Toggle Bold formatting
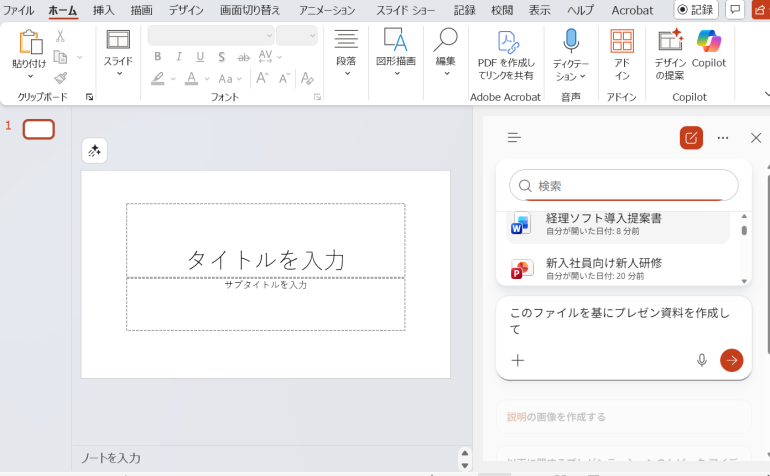Viewport: 770px width, 476px height. (158, 57)
